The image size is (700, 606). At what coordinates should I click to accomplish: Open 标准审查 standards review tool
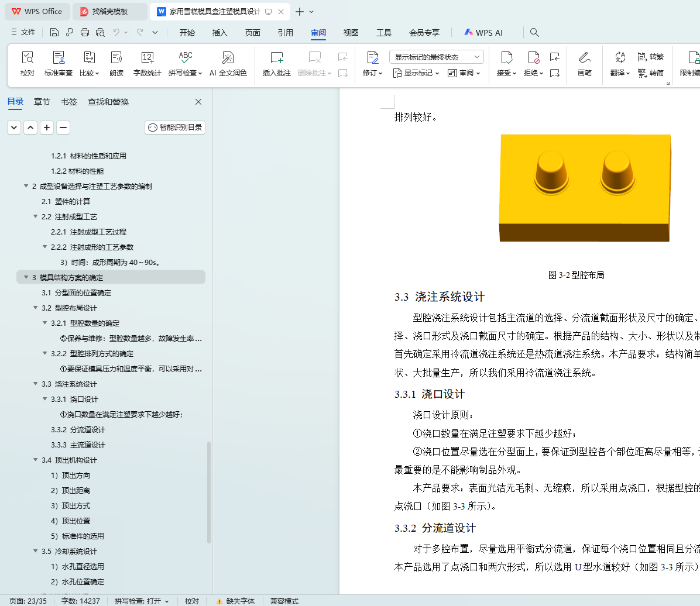point(58,63)
